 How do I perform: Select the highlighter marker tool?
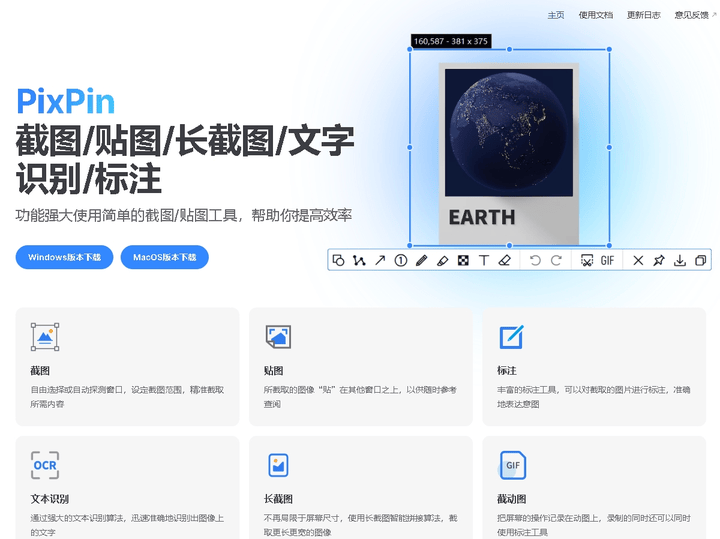click(x=442, y=260)
